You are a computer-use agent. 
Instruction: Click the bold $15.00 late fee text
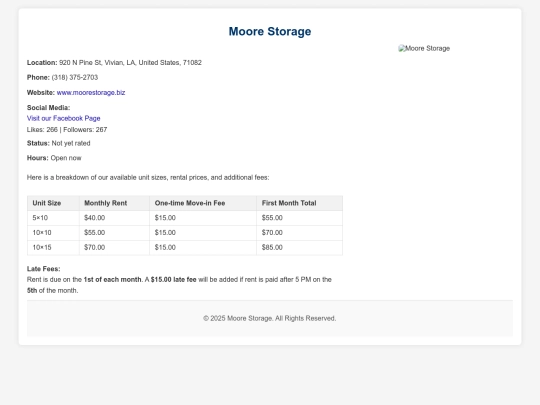pos(174,280)
